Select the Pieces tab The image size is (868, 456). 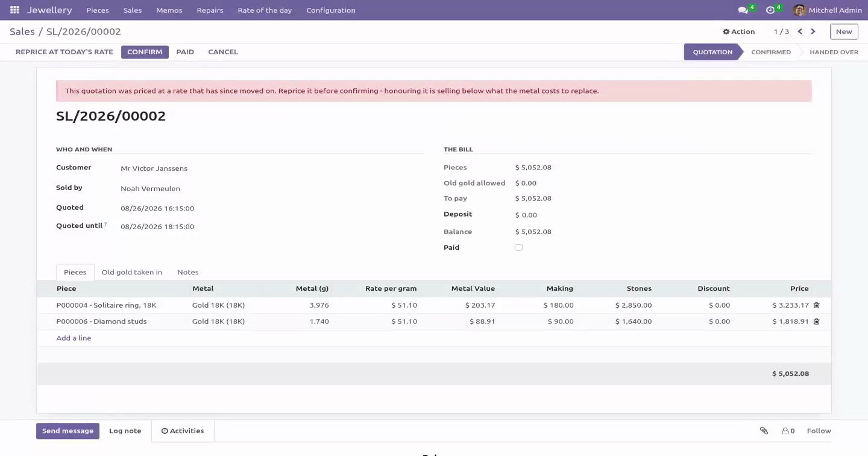point(75,272)
